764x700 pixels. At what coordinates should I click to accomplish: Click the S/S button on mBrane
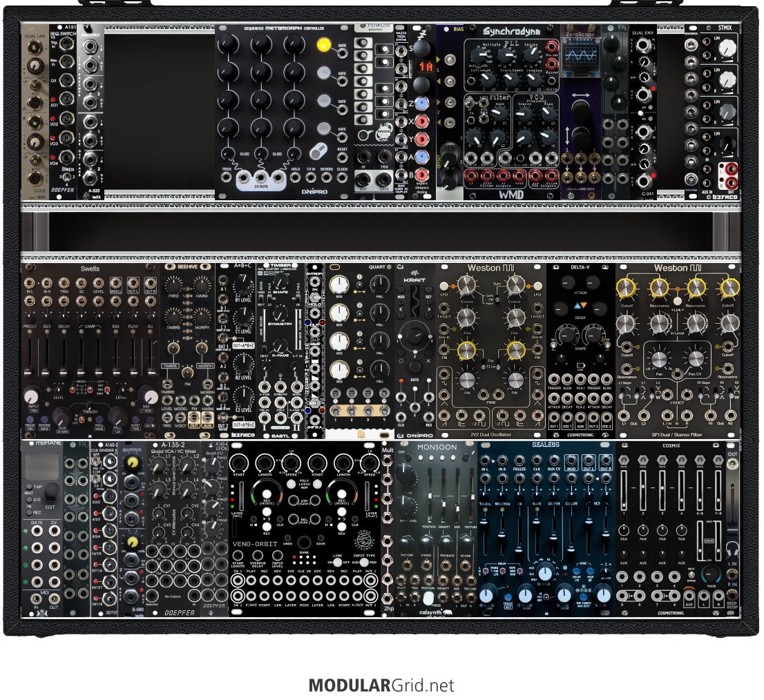click(x=29, y=499)
